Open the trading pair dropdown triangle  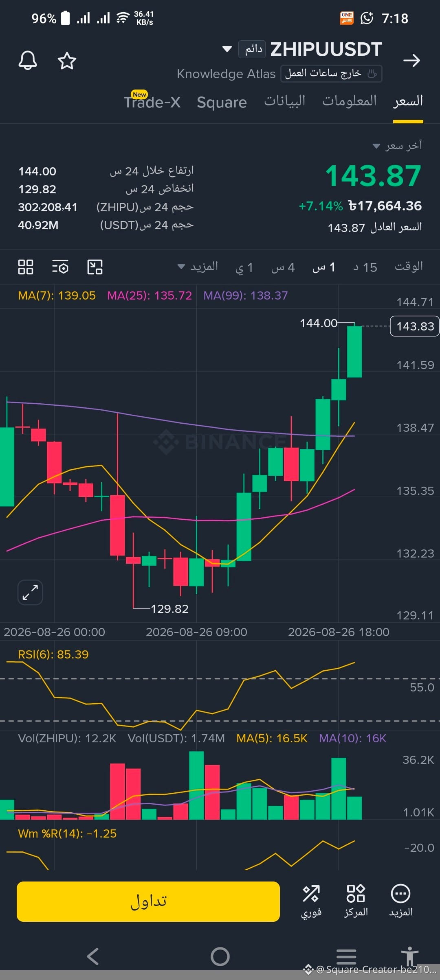click(227, 49)
